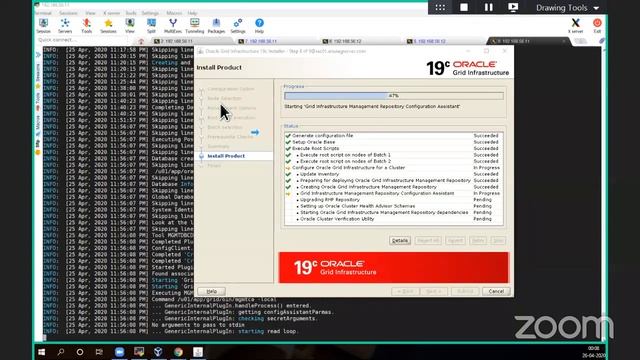Viewport: 640px width, 360px height.
Task: Open the X server menu
Action: 111,13
